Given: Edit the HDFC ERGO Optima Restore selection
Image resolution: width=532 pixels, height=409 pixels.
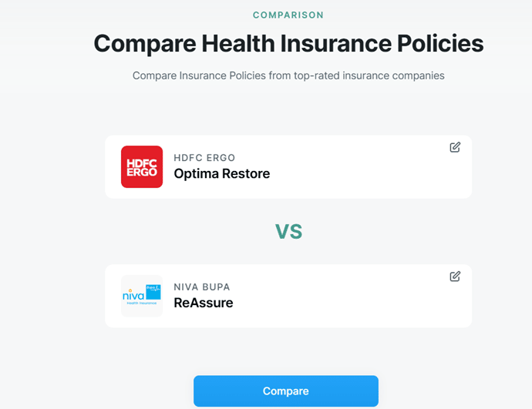Looking at the screenshot, I should pos(455,147).
